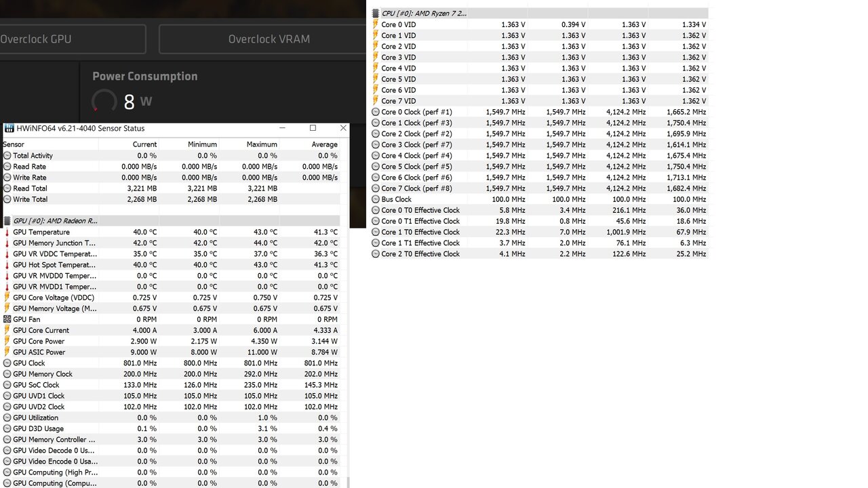
Task: Click the lightning icon for GPU Core Power
Action: point(7,341)
